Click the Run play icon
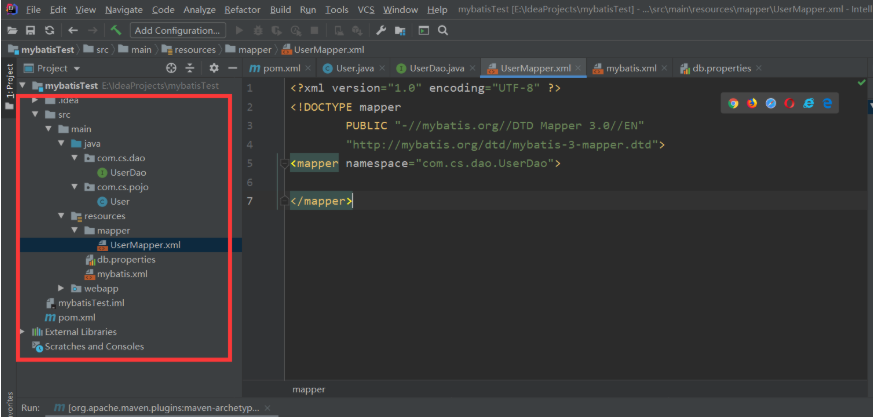Image resolution: width=873 pixels, height=417 pixels. click(x=239, y=31)
